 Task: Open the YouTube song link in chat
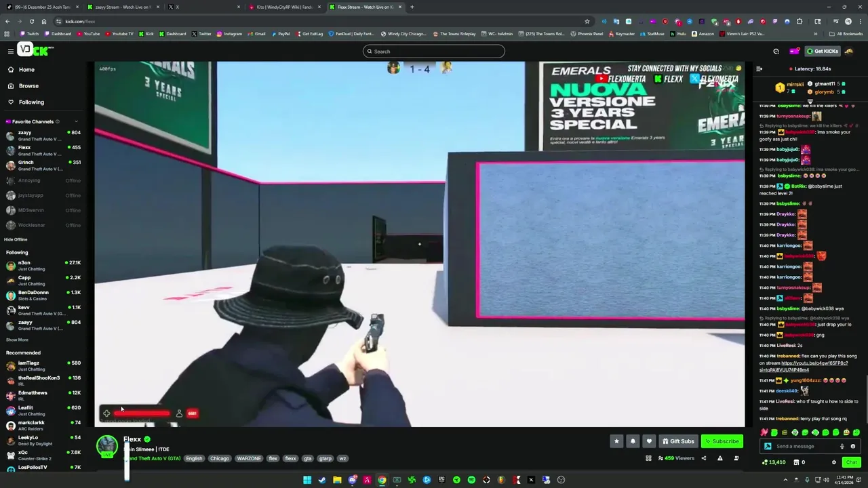point(804,367)
